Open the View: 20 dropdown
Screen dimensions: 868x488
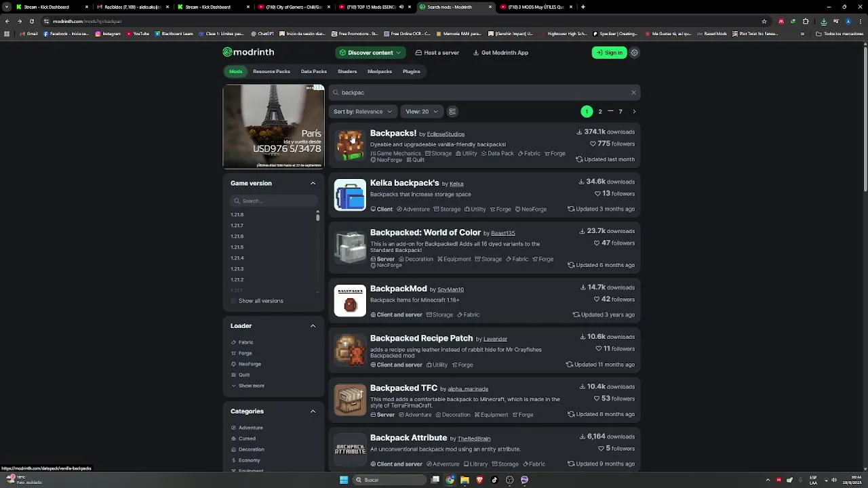pos(422,111)
